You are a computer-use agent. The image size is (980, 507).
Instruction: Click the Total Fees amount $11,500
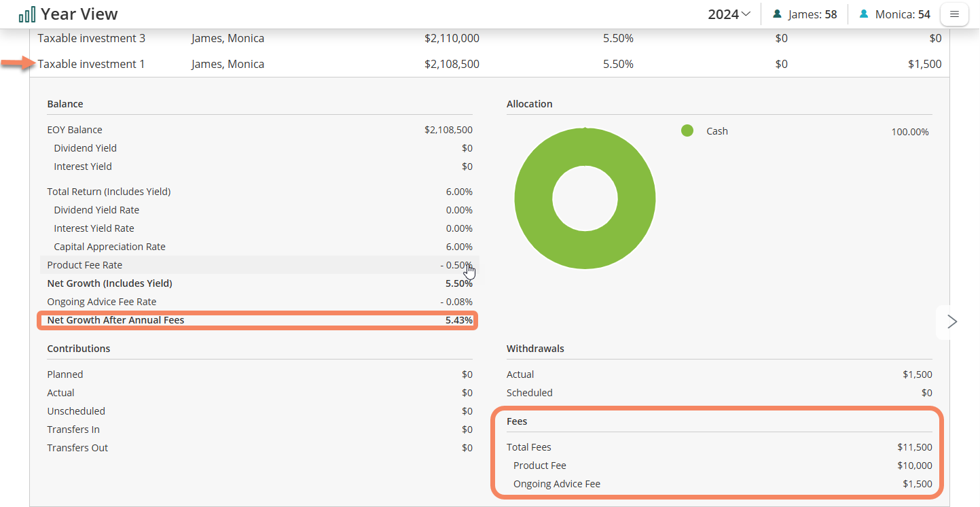tap(914, 447)
